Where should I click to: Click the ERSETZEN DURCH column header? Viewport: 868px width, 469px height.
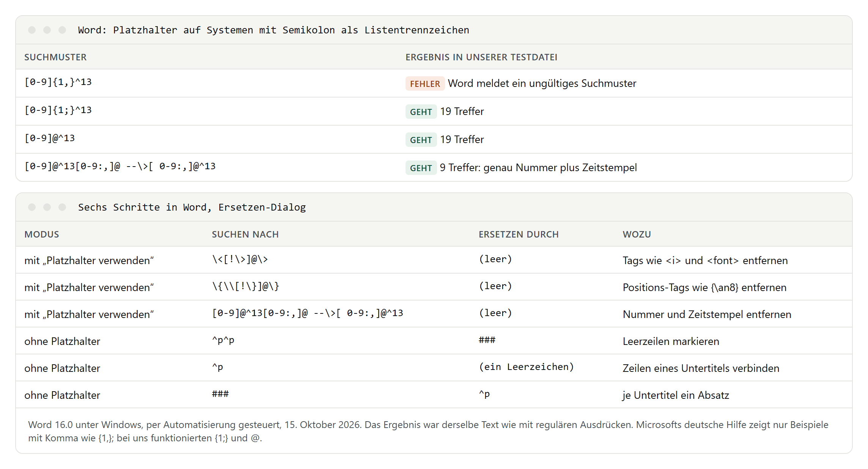tap(518, 234)
